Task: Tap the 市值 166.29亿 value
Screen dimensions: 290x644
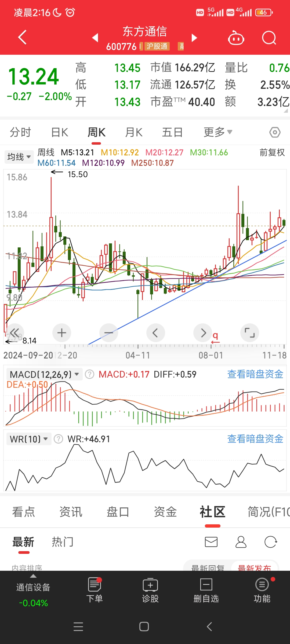Action: (183, 68)
